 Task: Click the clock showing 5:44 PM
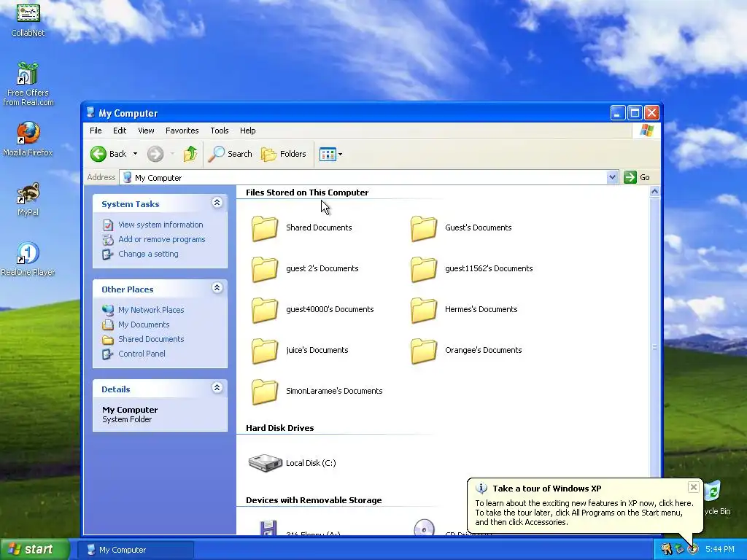coord(720,550)
